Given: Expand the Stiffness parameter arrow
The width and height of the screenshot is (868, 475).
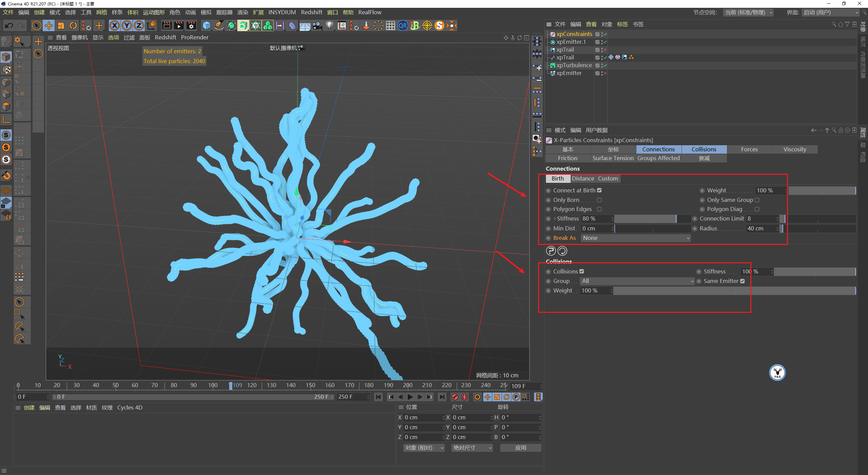Looking at the screenshot, I should coord(555,219).
